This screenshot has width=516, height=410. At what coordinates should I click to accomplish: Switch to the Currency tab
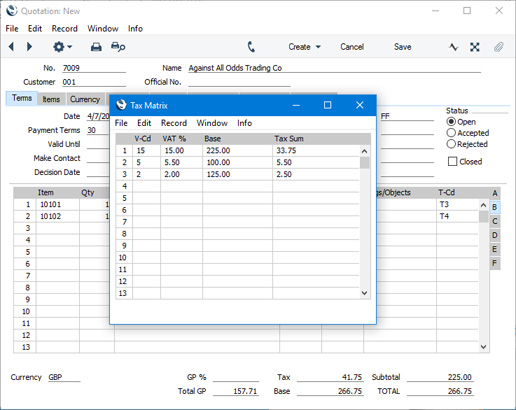(x=85, y=99)
